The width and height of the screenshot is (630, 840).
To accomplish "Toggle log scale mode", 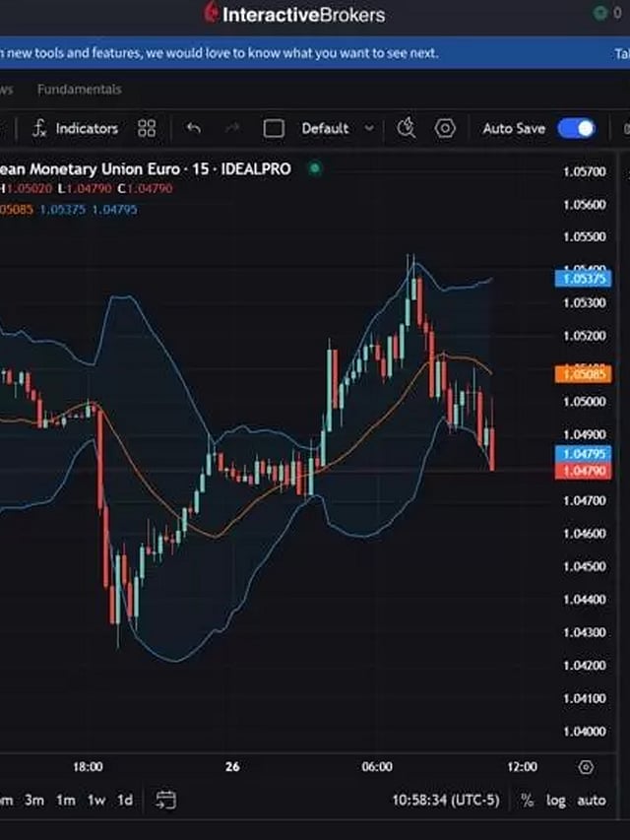I will [556, 801].
